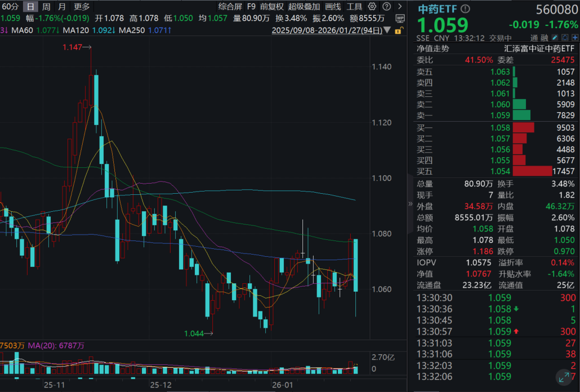Screen dimensions: 580x392
Task: Expand the chart with the fullscreen icon
Action: point(565,378)
